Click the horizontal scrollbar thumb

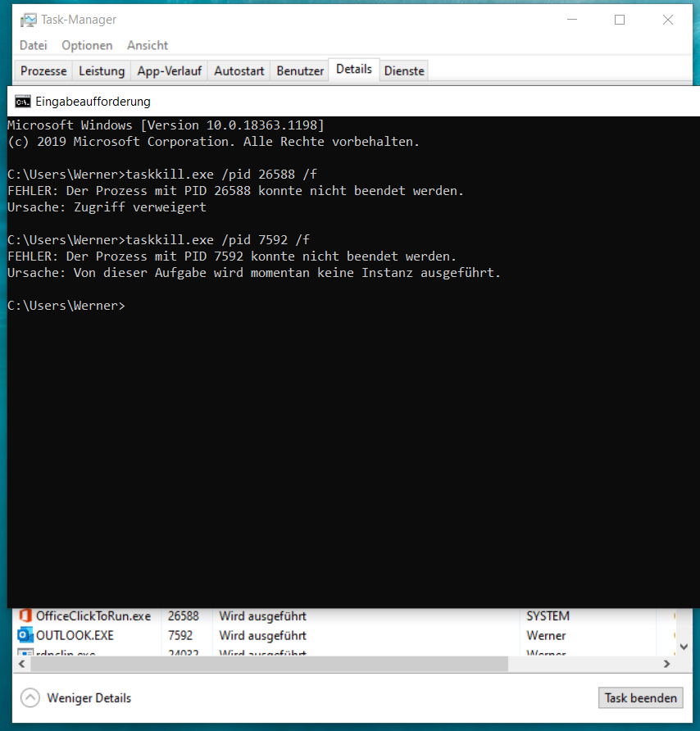pos(270,664)
